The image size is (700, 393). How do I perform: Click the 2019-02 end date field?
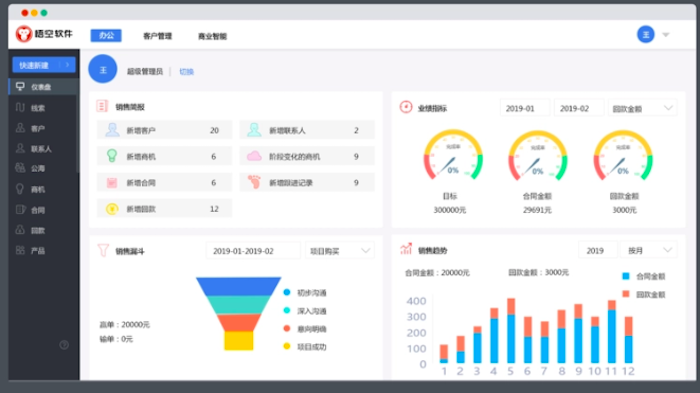(x=579, y=109)
